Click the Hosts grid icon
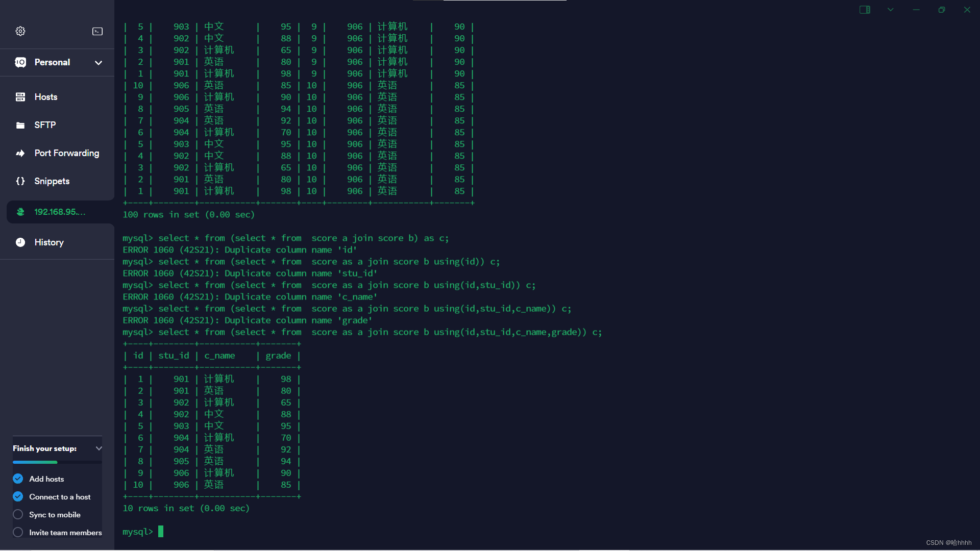980x551 pixels. [20, 97]
